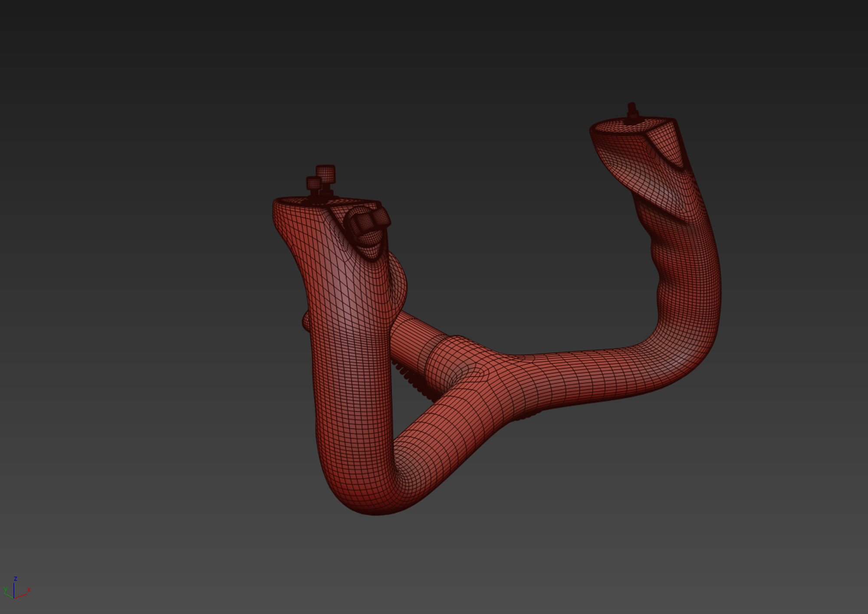868x614 pixels.
Task: Click the axis tripod origin point
Action: tap(14, 598)
